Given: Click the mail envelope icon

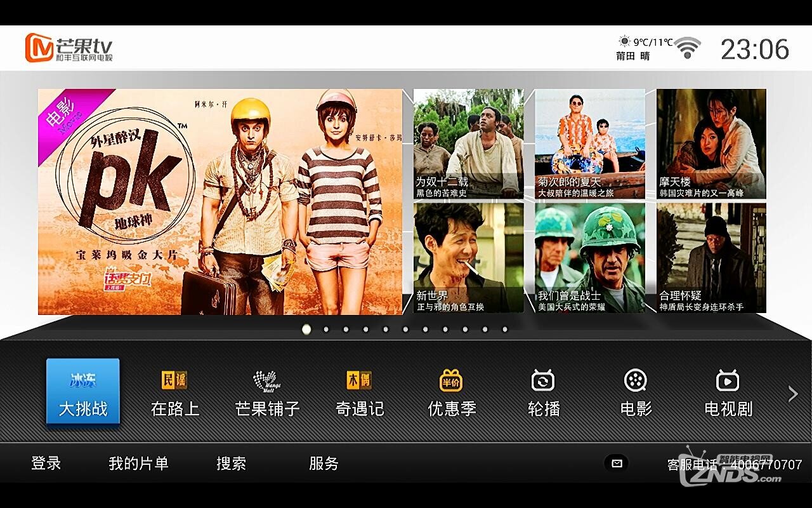Looking at the screenshot, I should tap(617, 464).
